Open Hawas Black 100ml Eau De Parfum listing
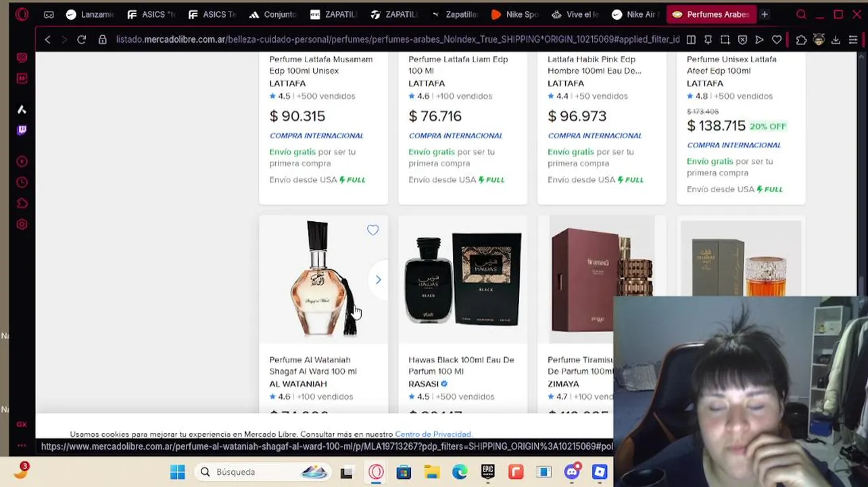The height and width of the screenshot is (487, 868). click(x=461, y=365)
